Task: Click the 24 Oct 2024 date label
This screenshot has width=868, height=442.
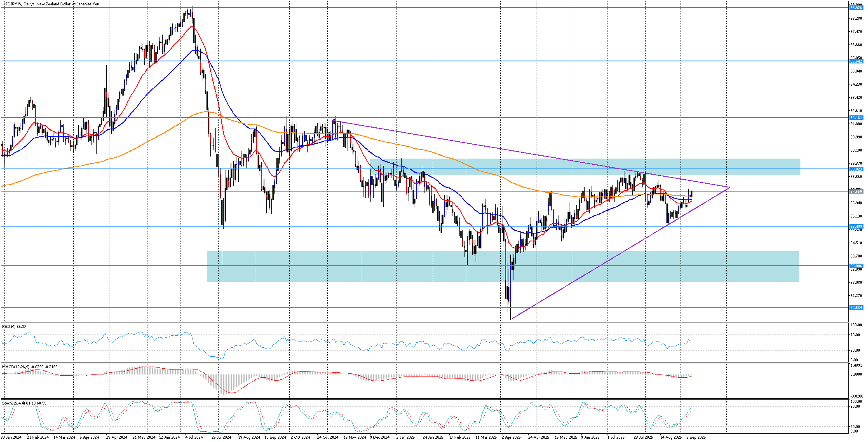Action: pyautogui.click(x=328, y=437)
